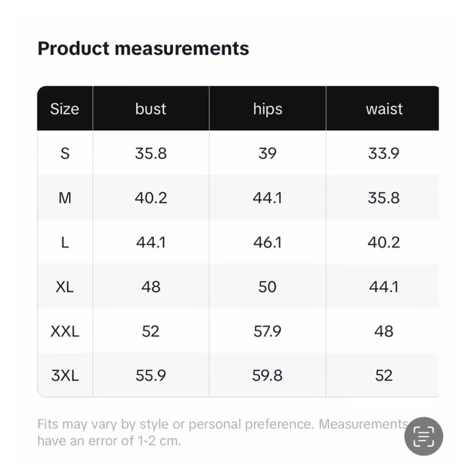This screenshot has height=476, width=476.
Task: Select hips value 59.8 for 3XL
Action: click(267, 375)
